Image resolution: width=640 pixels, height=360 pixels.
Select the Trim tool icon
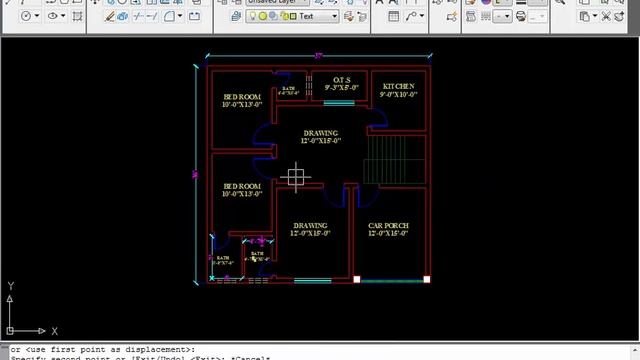pyautogui.click(x=138, y=16)
